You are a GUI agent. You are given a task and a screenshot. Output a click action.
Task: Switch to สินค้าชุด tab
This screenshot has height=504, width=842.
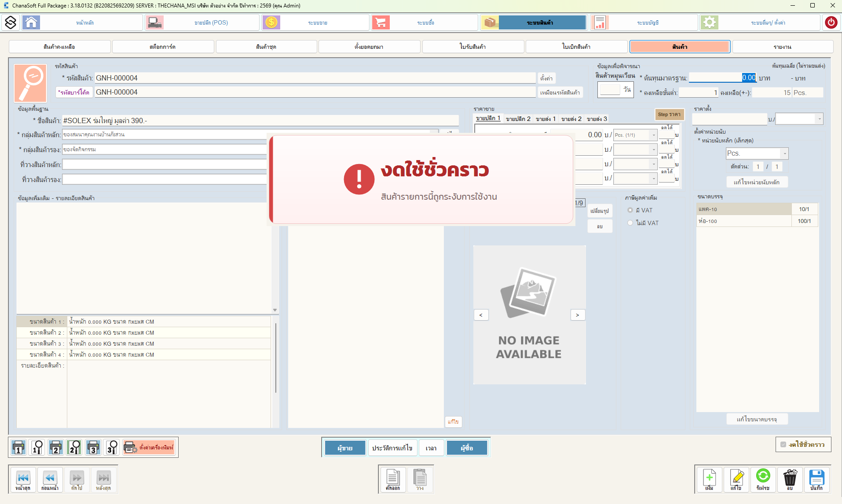[266, 47]
